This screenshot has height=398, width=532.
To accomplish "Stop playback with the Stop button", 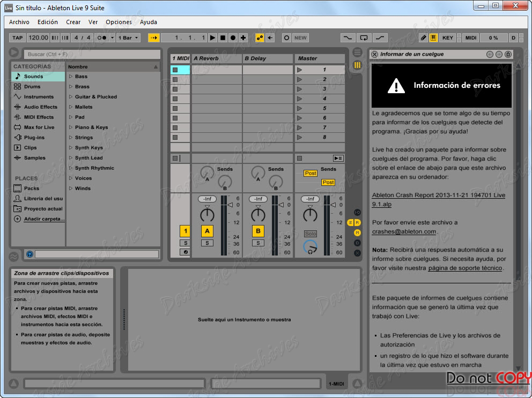I will point(223,37).
